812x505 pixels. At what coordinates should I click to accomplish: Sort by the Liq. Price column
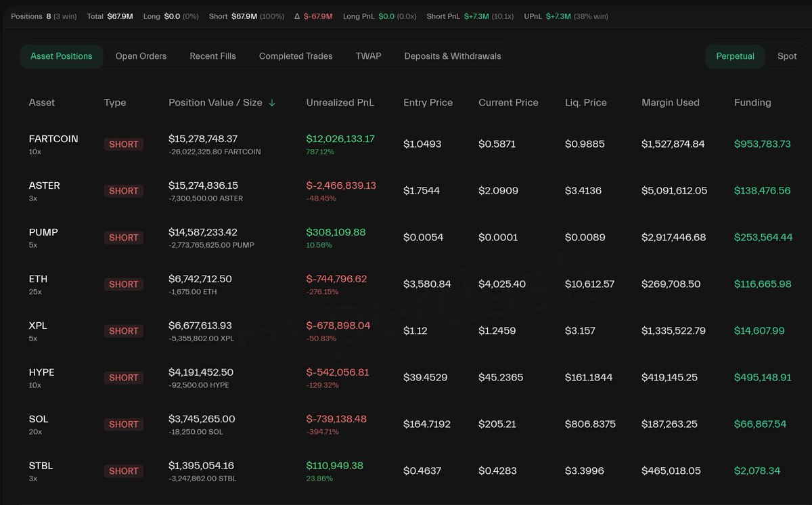(x=586, y=102)
